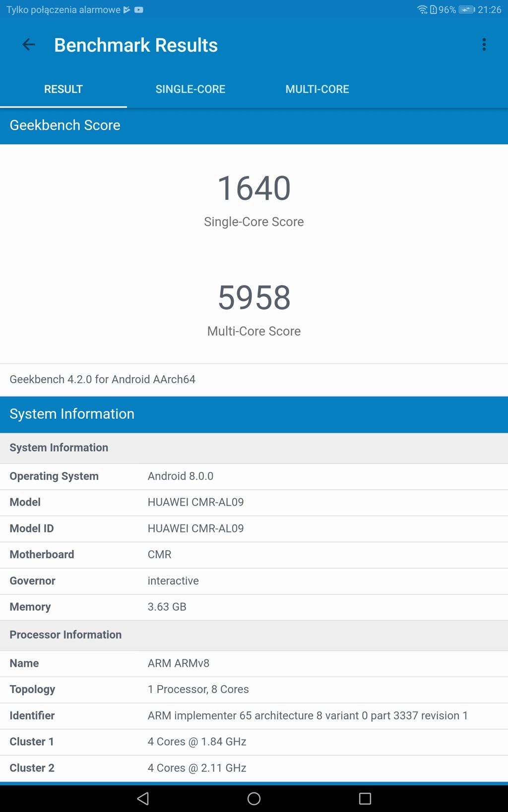Tap the 1640 single-core score

point(254,188)
